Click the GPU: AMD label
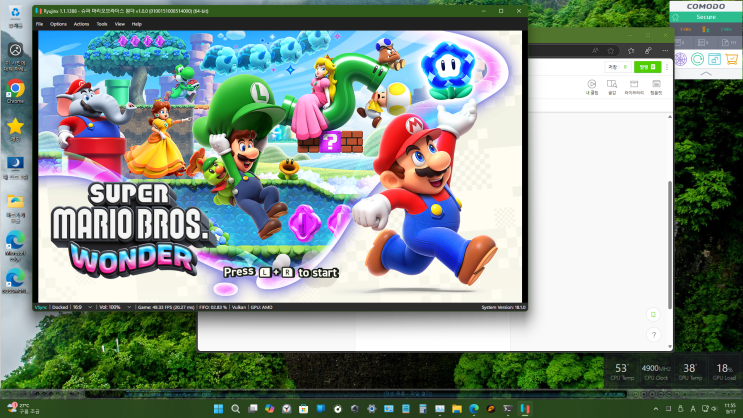Viewport: 743px width, 418px height. 261,307
